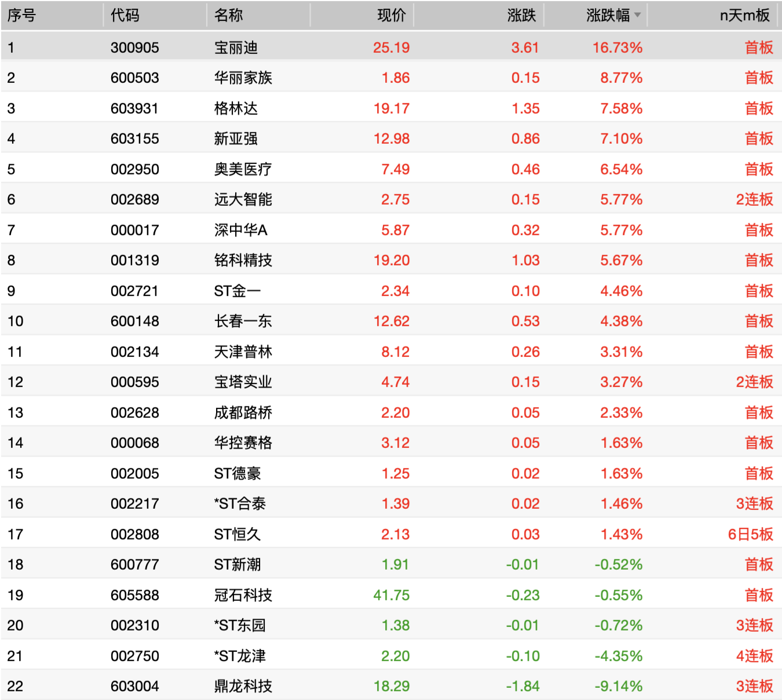Click the 名称 column header
Screen dimensions: 782x700
click(228, 16)
